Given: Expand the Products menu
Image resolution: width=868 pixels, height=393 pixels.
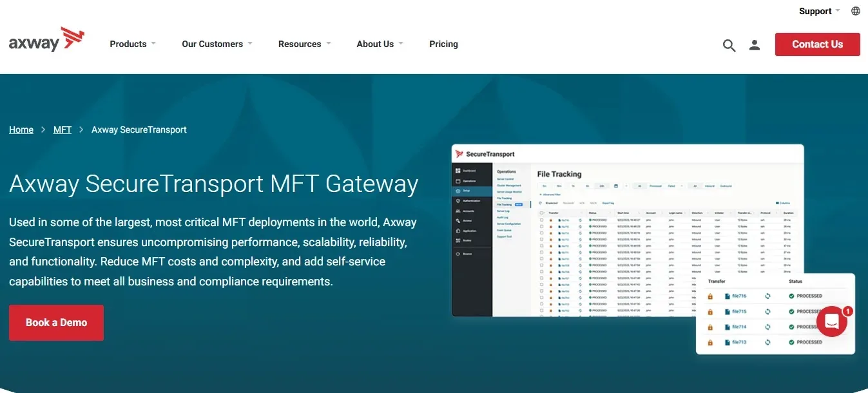Looking at the screenshot, I should pyautogui.click(x=133, y=44).
